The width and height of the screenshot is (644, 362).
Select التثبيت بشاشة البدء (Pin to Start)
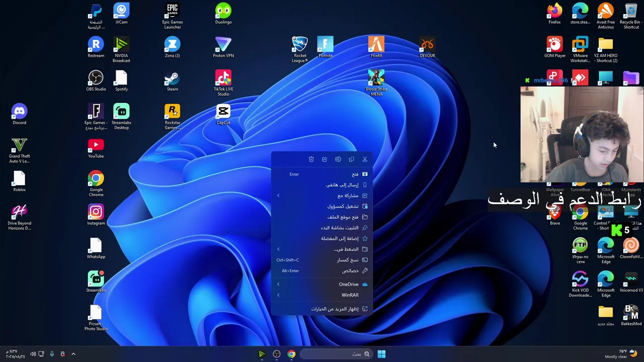click(322, 228)
